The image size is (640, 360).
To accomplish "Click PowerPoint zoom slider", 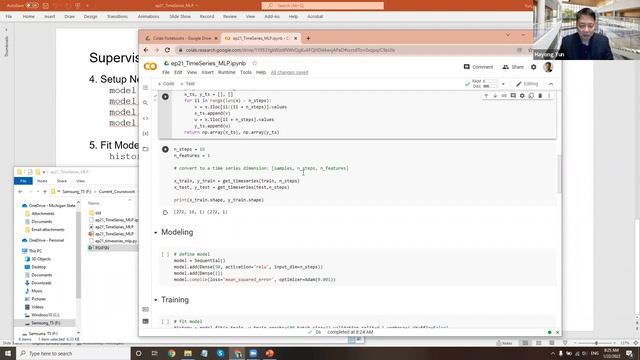I will pos(596,343).
